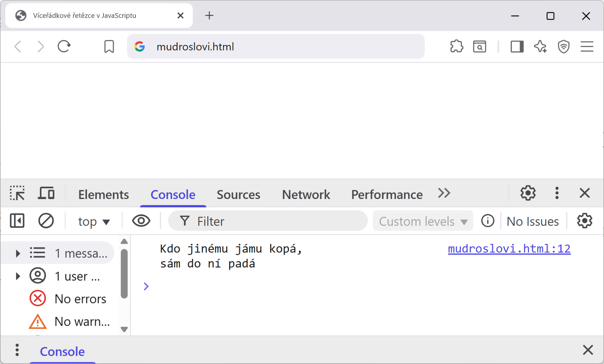Click the No Issues button
The image size is (604, 364).
click(x=533, y=221)
